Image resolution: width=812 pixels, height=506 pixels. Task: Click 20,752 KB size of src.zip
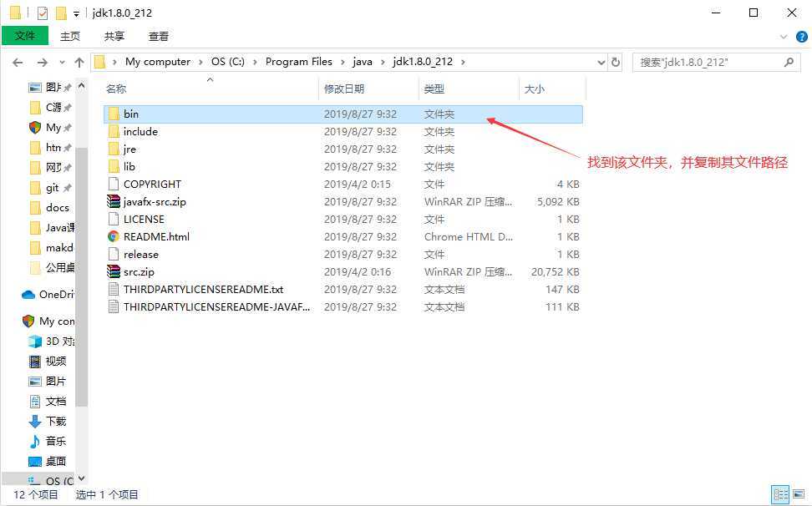pyautogui.click(x=556, y=272)
